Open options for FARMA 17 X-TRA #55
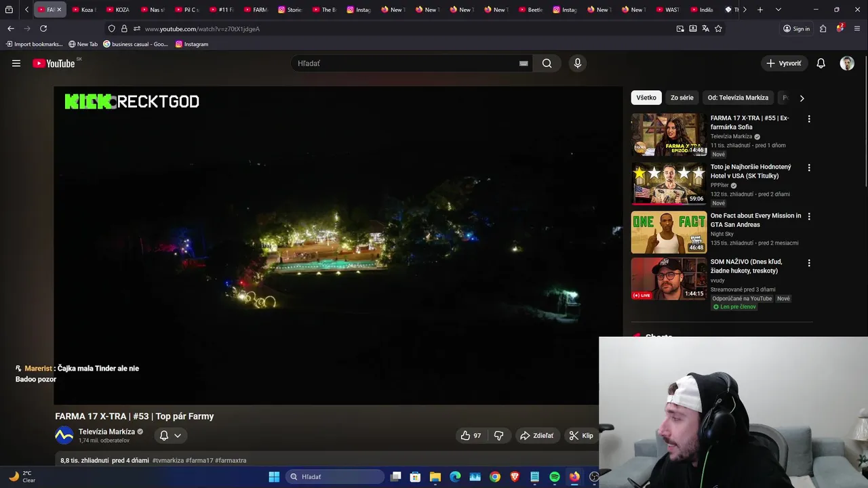The image size is (868, 488). pyautogui.click(x=808, y=119)
